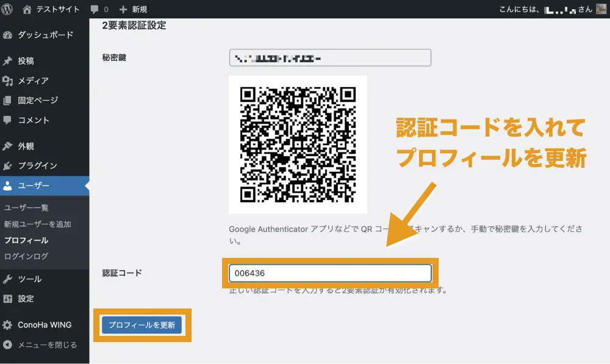Screen dimensions: 610x364
Task: Click the comments bubble icon in admin bar
Action: pyautogui.click(x=95, y=9)
